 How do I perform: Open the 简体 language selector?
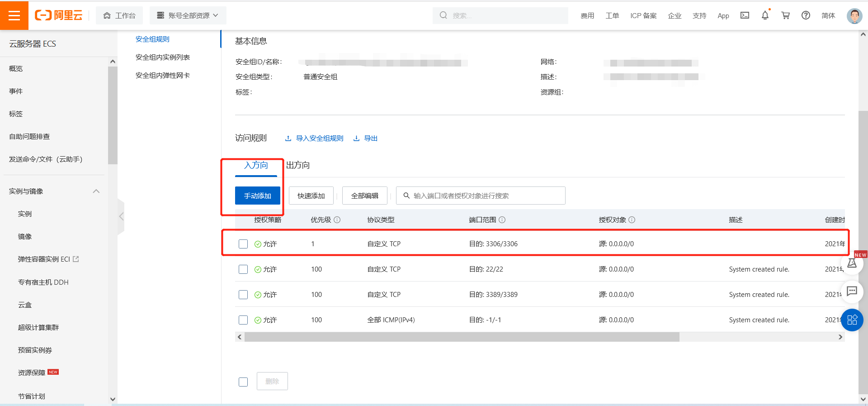pos(828,16)
